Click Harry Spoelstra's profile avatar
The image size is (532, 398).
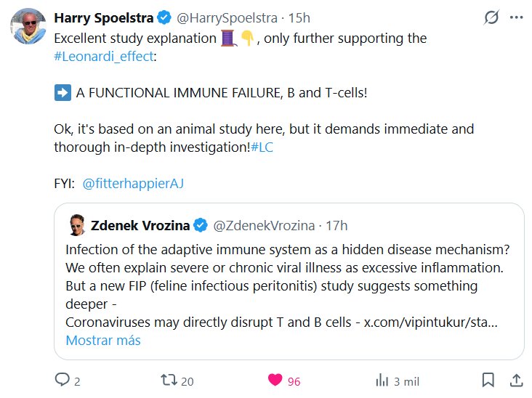point(28,28)
